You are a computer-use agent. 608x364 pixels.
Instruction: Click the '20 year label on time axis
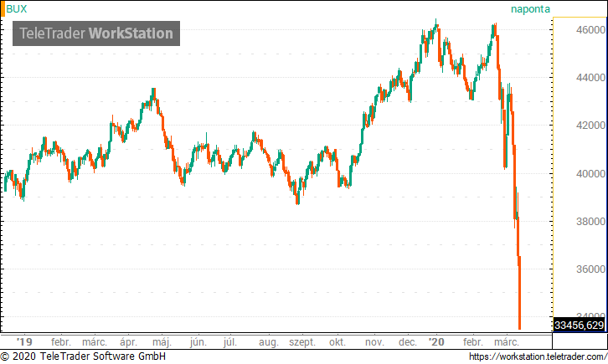click(x=435, y=342)
